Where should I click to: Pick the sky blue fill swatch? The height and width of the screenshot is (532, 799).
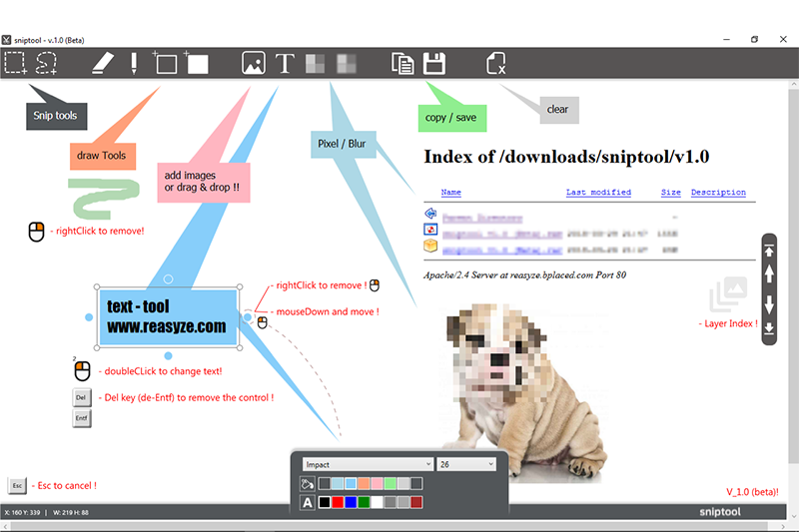tap(351, 483)
